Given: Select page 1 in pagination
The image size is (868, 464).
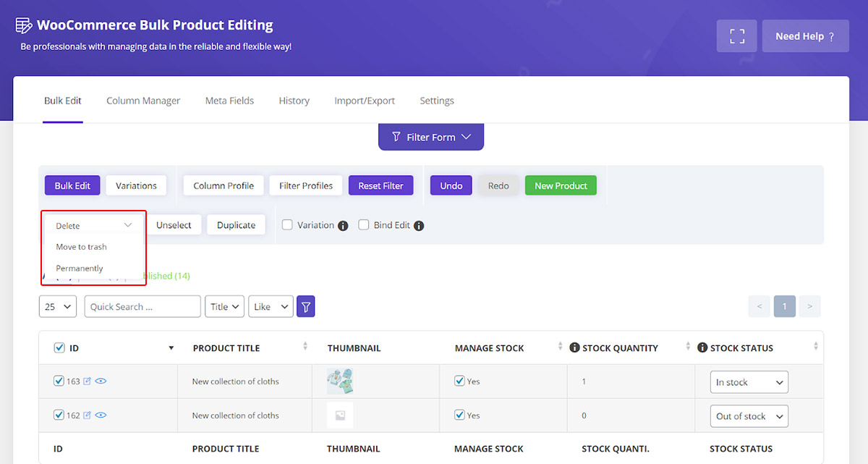Looking at the screenshot, I should 785,307.
